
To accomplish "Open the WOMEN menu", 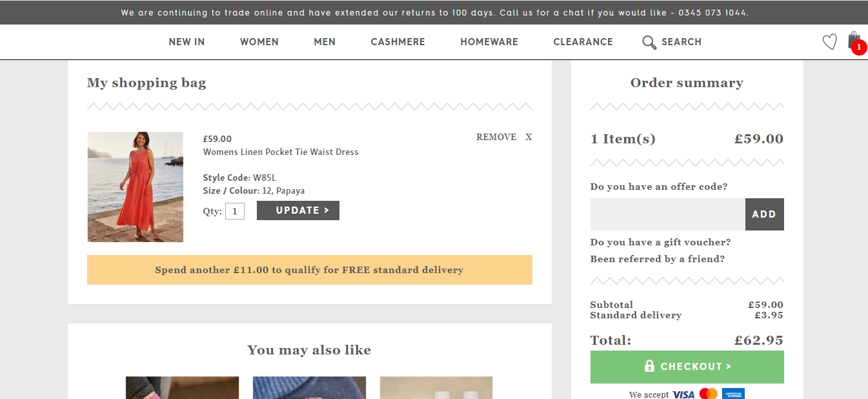I will [259, 42].
